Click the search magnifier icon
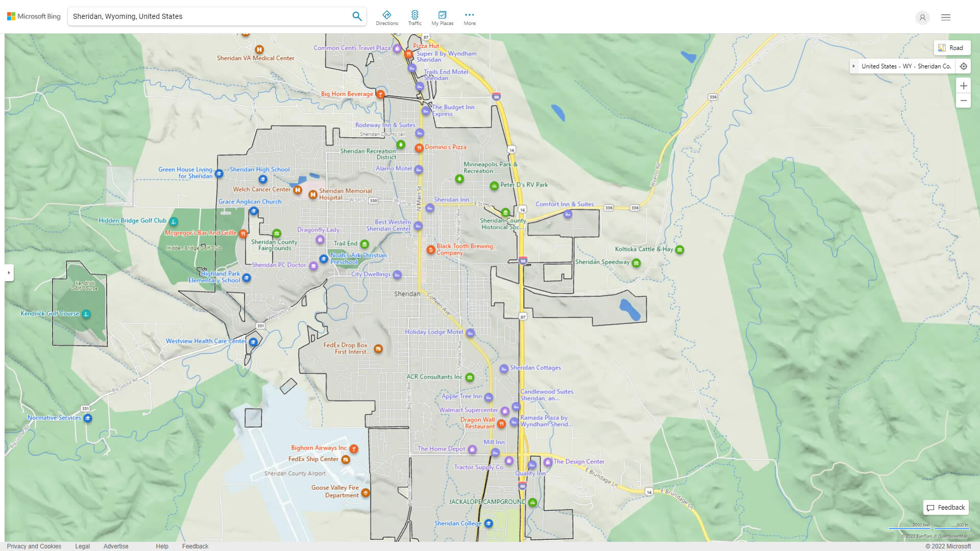The height and width of the screenshot is (551, 980). [357, 16]
